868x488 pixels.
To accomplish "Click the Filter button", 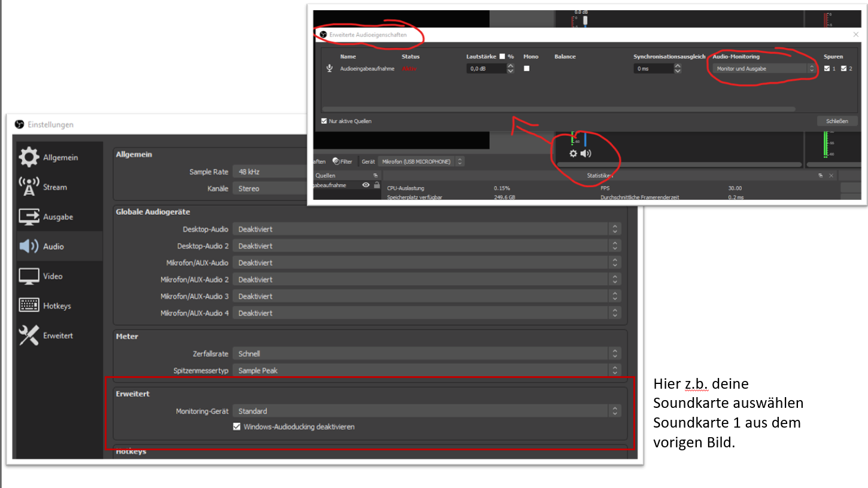I will 343,161.
